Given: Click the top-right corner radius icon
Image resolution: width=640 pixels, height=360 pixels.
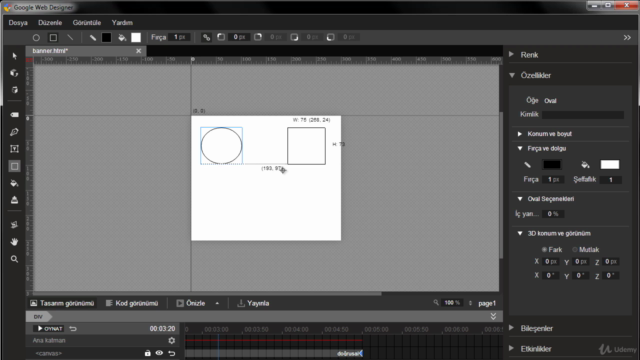Looking at the screenshot, I should (x=258, y=37).
